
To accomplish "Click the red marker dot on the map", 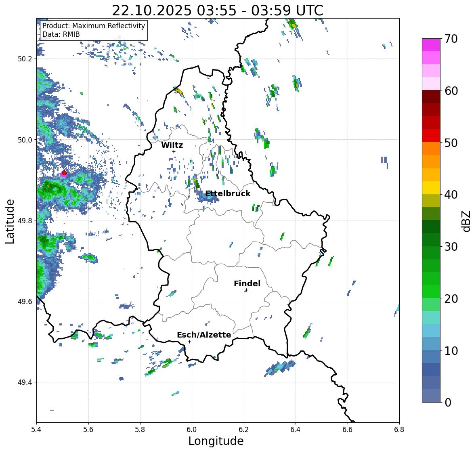I will pyautogui.click(x=64, y=173).
